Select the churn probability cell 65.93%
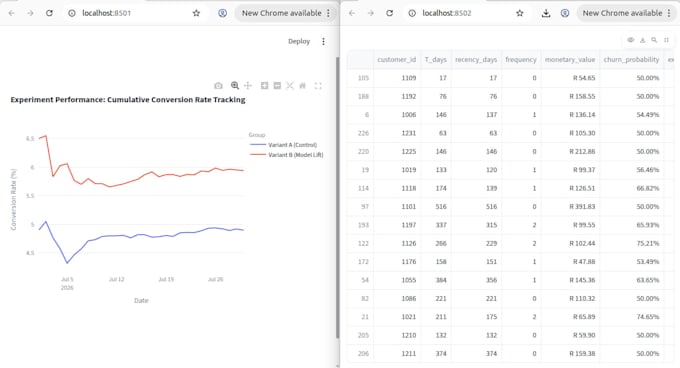The width and height of the screenshot is (680, 368). (631, 225)
